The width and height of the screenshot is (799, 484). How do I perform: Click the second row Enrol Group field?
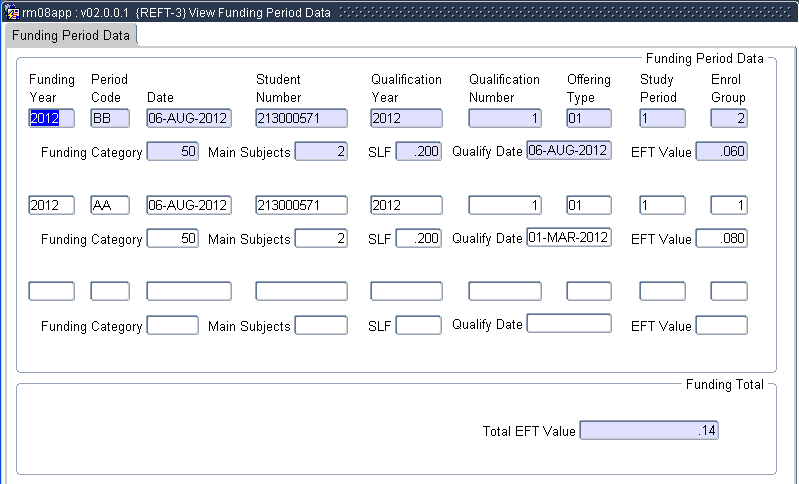728,205
